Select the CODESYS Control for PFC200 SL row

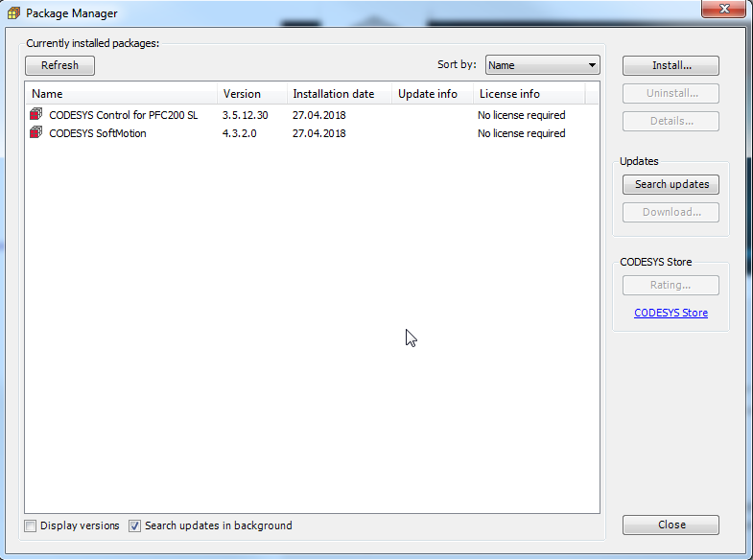pyautogui.click(x=123, y=115)
